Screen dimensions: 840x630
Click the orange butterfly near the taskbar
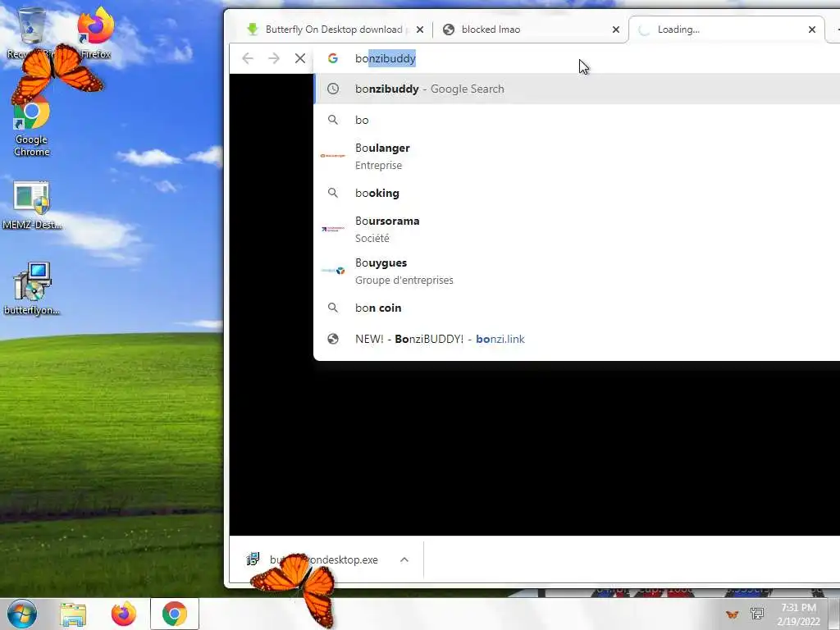295,589
